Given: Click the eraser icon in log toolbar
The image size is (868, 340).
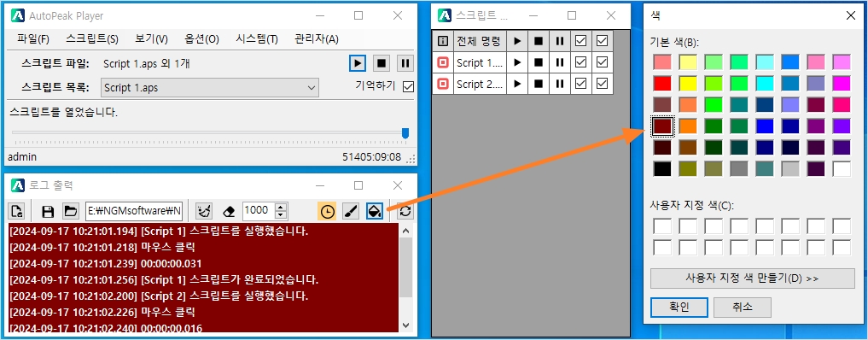Looking at the screenshot, I should coord(229,211).
